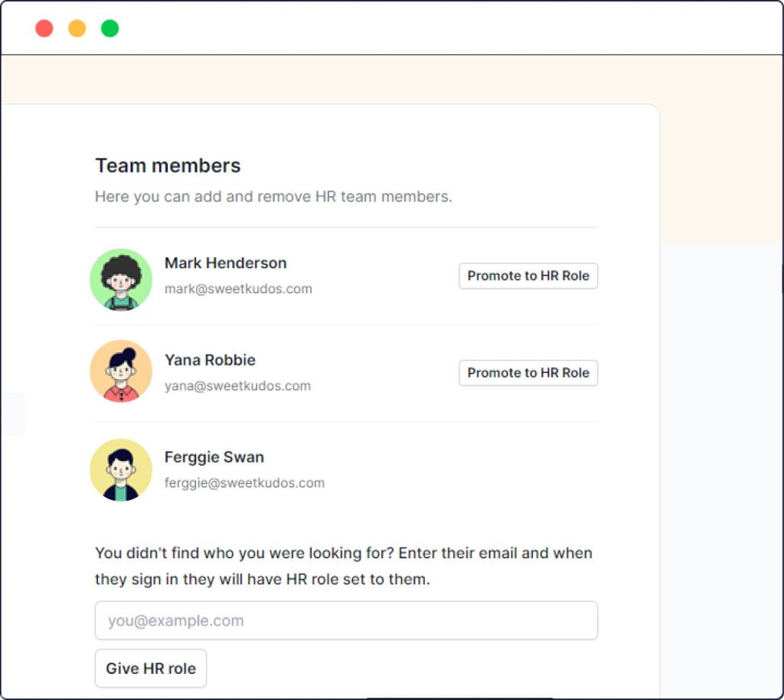Click the yana@sweetkudos.com email address

(237, 386)
